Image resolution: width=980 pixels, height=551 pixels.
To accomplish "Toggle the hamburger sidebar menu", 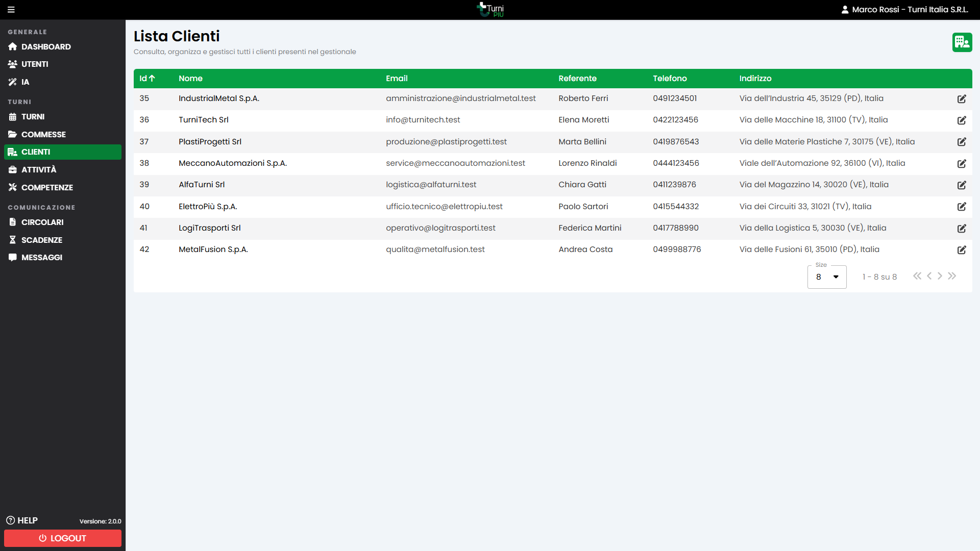I will pos(11,10).
